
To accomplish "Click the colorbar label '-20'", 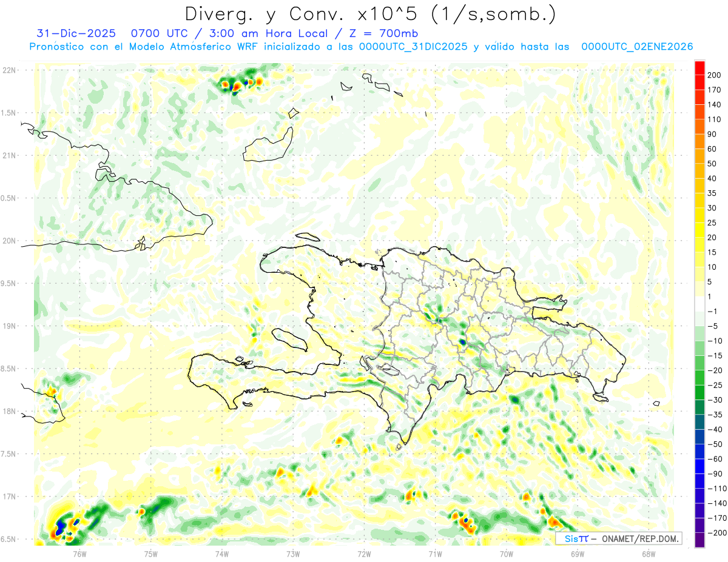I will pos(715,370).
